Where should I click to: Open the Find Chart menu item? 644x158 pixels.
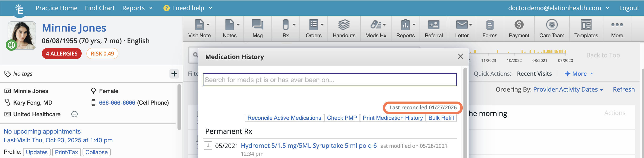pyautogui.click(x=100, y=8)
